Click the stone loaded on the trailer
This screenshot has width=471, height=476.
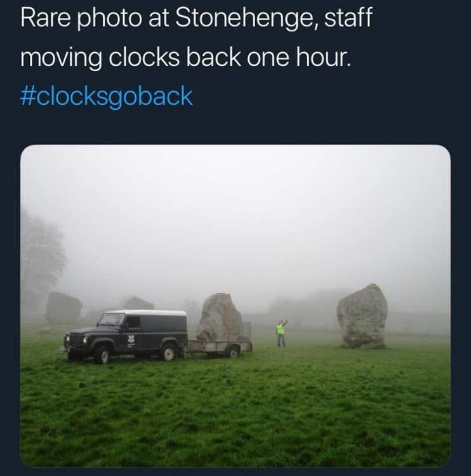pos(219,317)
